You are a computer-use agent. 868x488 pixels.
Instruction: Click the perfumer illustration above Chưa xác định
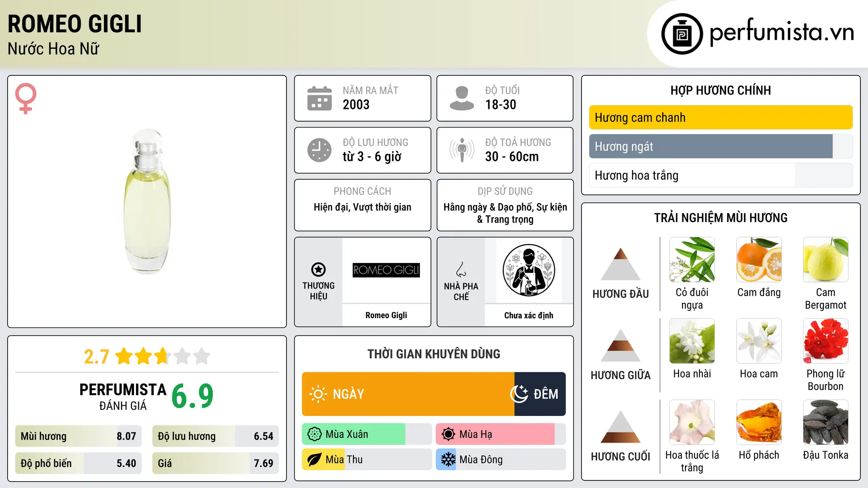[x=529, y=270]
